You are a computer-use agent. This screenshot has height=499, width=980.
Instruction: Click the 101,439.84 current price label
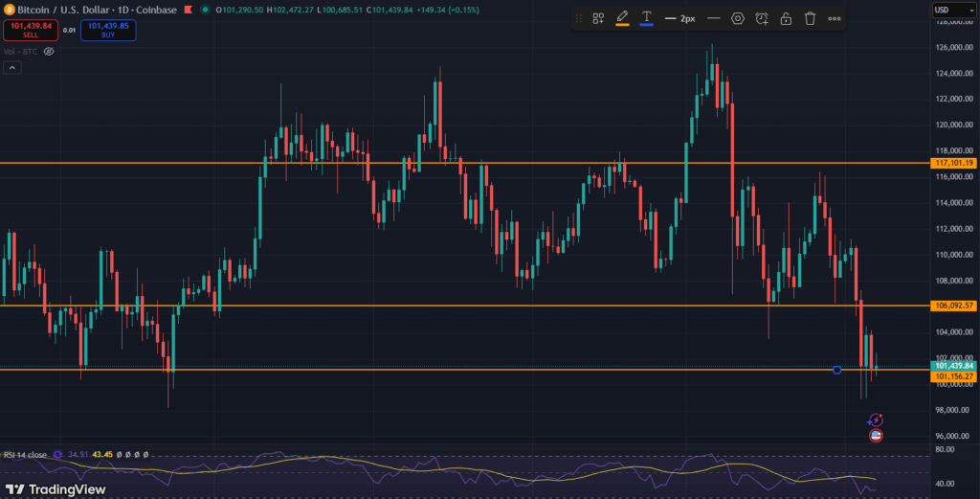point(953,366)
